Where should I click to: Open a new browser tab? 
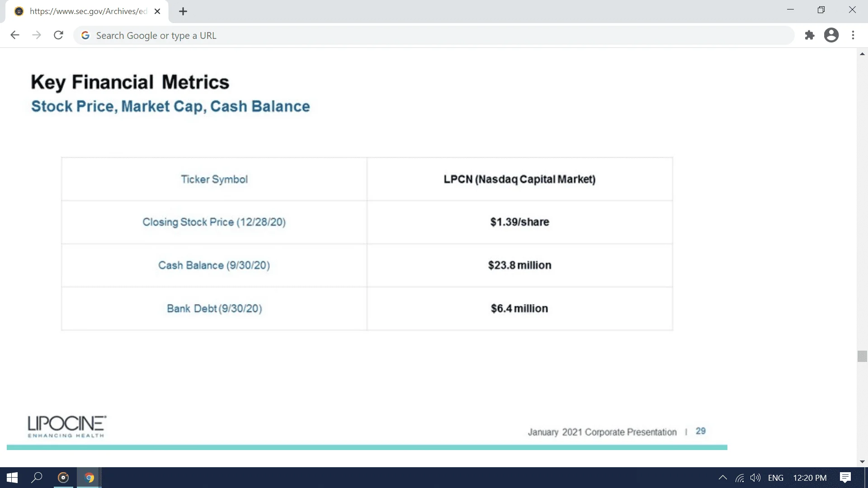click(183, 11)
